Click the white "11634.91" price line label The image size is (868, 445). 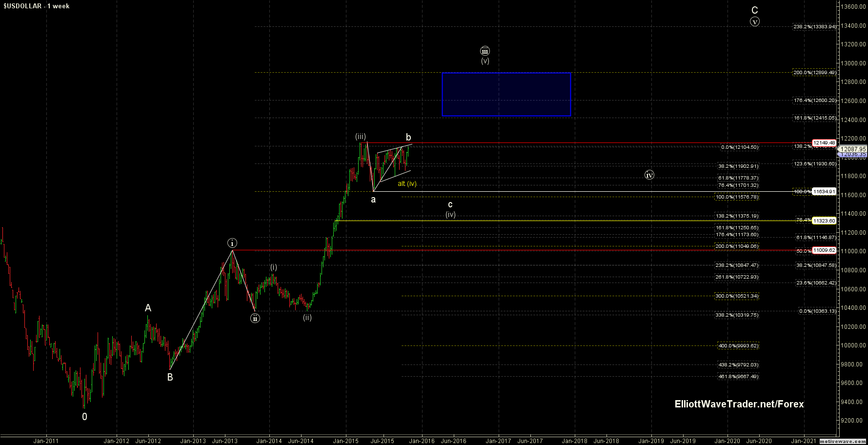[824, 192]
